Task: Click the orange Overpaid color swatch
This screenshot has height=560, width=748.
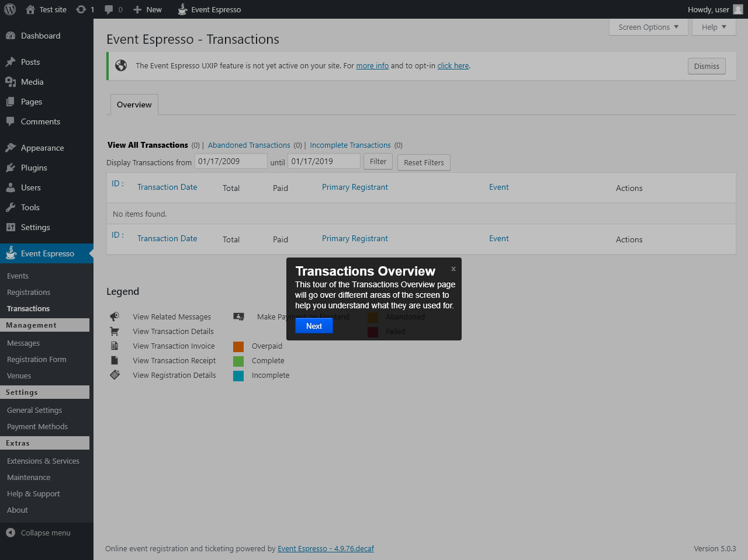Action: (x=238, y=346)
